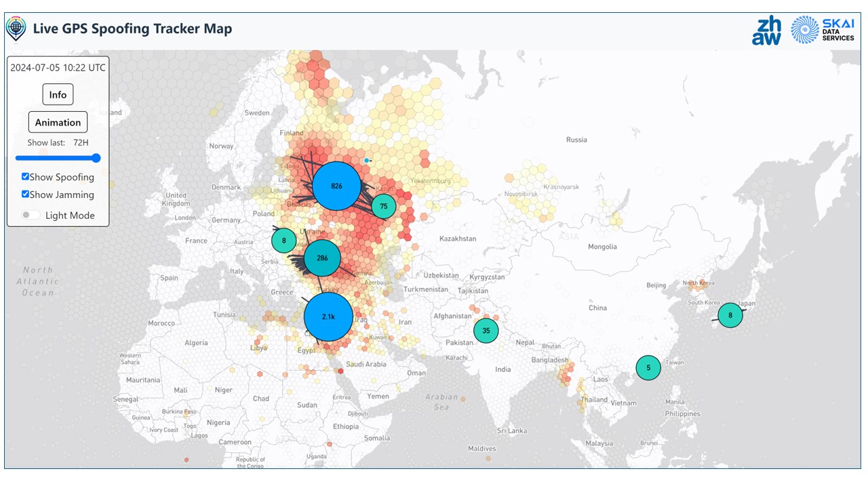868x488 pixels.
Task: Open the Info panel
Action: [x=57, y=94]
